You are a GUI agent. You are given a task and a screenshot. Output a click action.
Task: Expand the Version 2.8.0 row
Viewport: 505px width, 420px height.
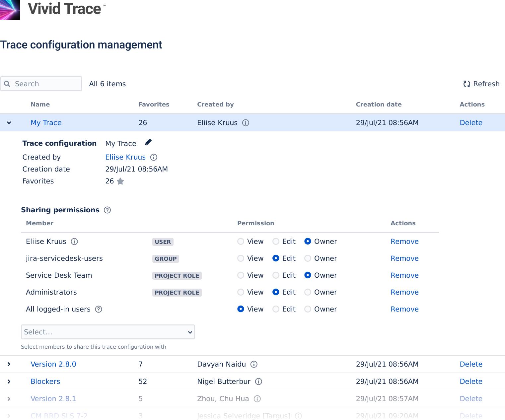(9, 364)
